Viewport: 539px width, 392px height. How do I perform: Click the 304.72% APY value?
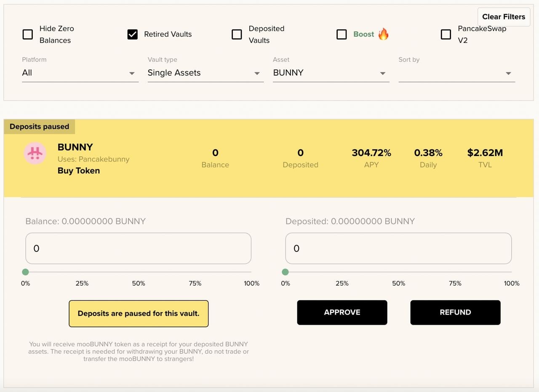pyautogui.click(x=371, y=153)
